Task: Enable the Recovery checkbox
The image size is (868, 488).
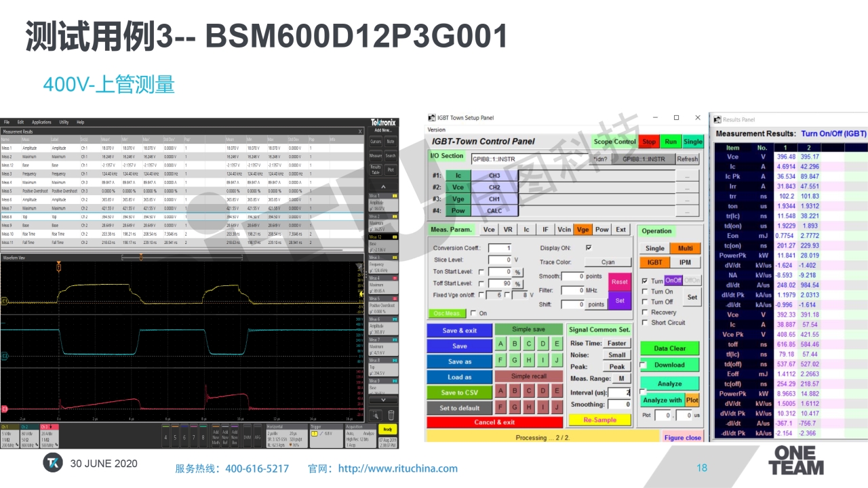Action: tap(645, 312)
